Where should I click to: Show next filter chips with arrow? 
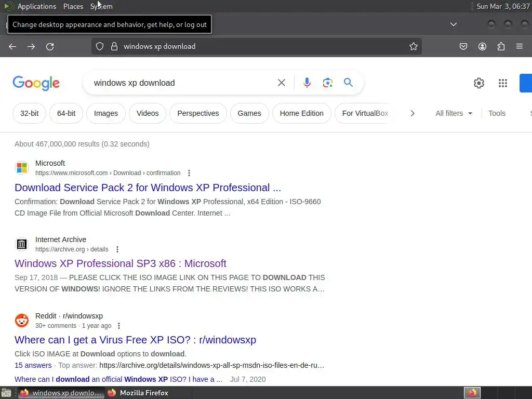click(413, 113)
